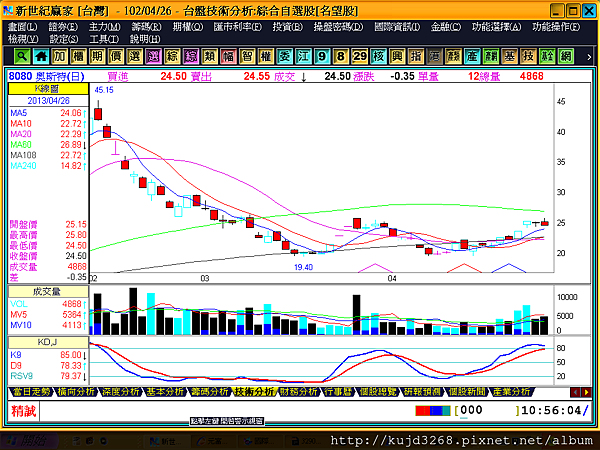Switch to the 財務分析 tab
This screenshot has width=600, height=450.
(299, 392)
